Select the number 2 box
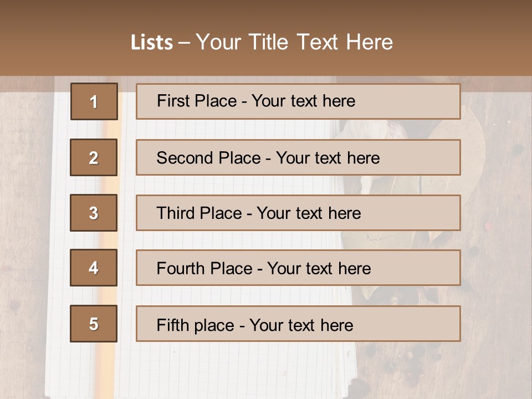This screenshot has width=532, height=399. pos(94,157)
